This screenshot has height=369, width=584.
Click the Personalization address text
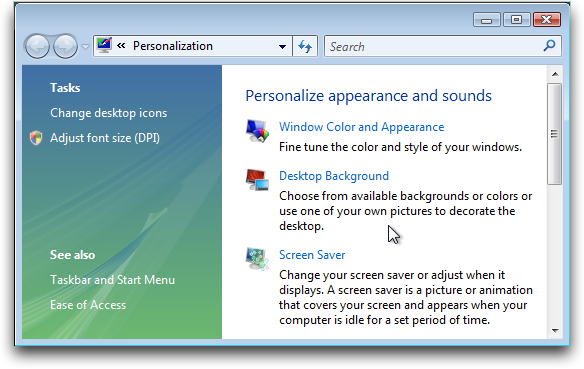click(173, 46)
